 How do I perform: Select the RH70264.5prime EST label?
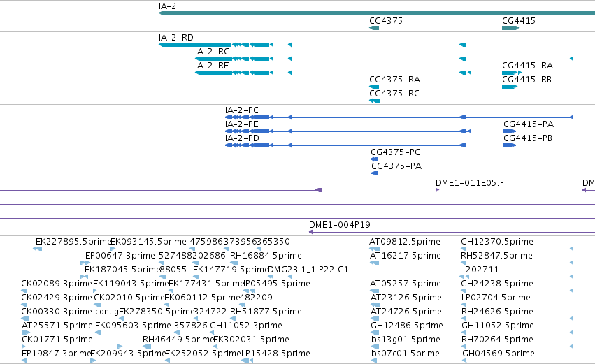(498, 340)
